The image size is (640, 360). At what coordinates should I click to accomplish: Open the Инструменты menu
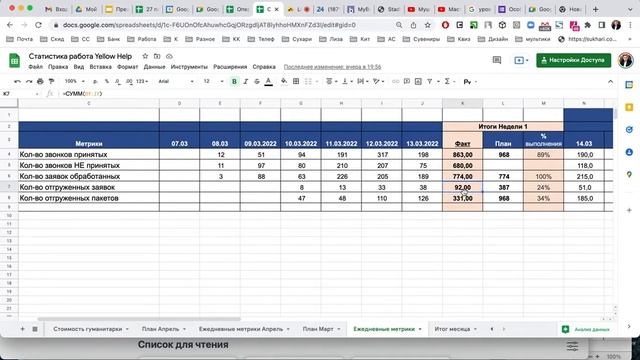click(189, 67)
